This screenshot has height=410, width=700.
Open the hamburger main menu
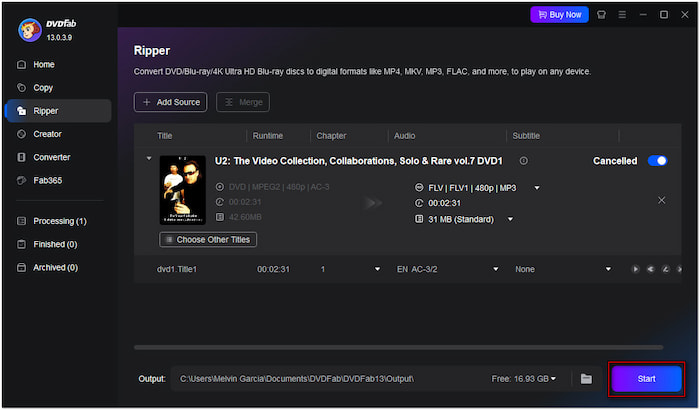(622, 15)
